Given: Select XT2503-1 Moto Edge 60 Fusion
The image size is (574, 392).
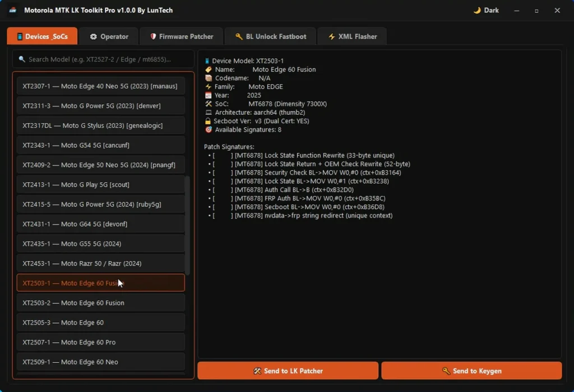Looking at the screenshot, I should (x=101, y=283).
